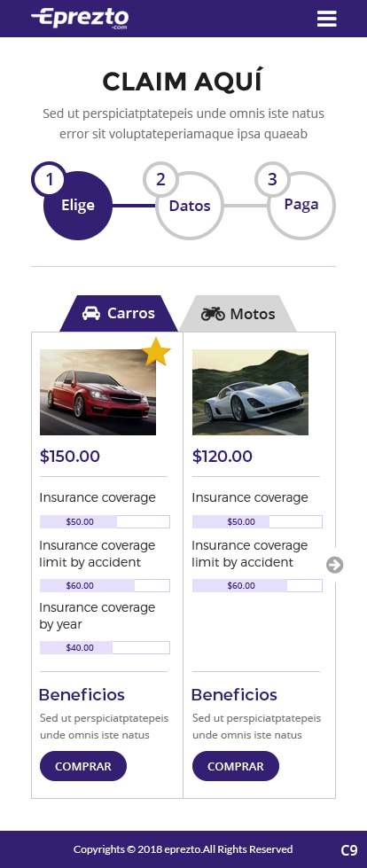Click the white sports car thumbnail
Image resolution: width=367 pixels, height=868 pixels.
coord(250,392)
